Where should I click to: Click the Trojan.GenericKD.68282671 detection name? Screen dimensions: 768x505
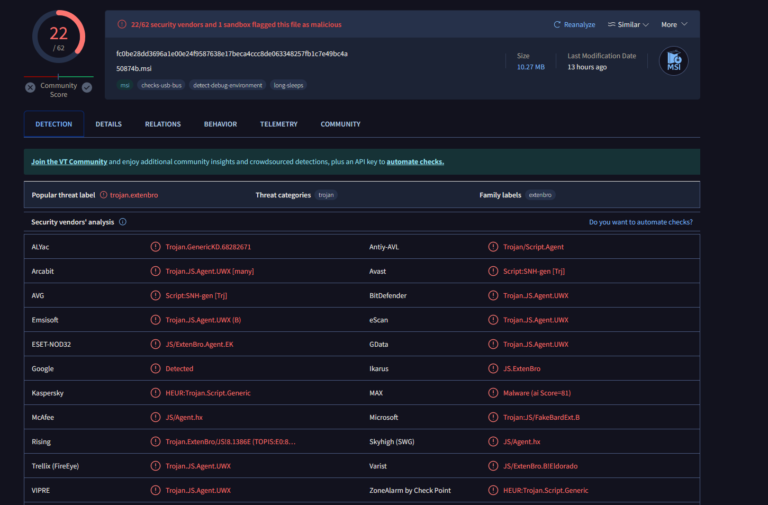click(x=208, y=247)
